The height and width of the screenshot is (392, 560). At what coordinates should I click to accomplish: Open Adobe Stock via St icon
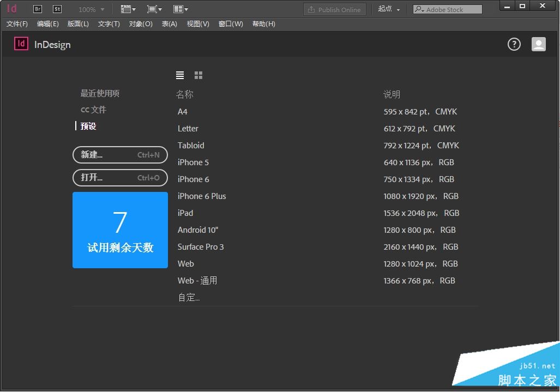57,9
